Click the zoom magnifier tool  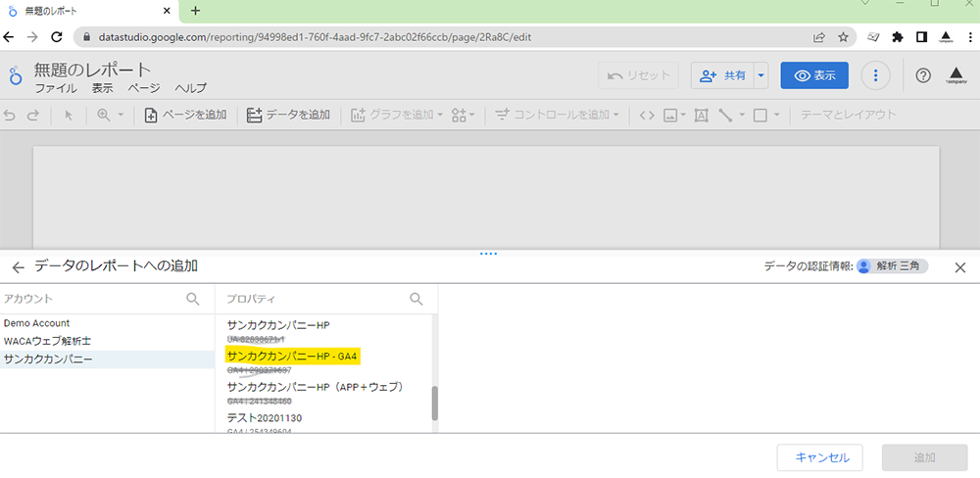pyautogui.click(x=104, y=115)
